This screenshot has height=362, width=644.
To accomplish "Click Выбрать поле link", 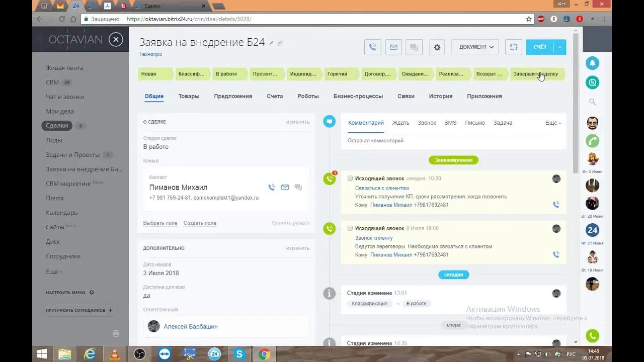I will point(160,223).
